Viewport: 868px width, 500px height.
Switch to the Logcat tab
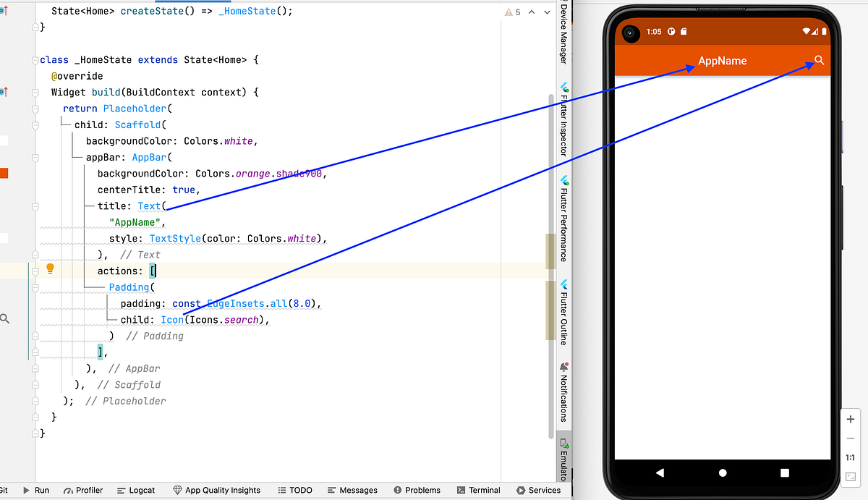point(136,490)
